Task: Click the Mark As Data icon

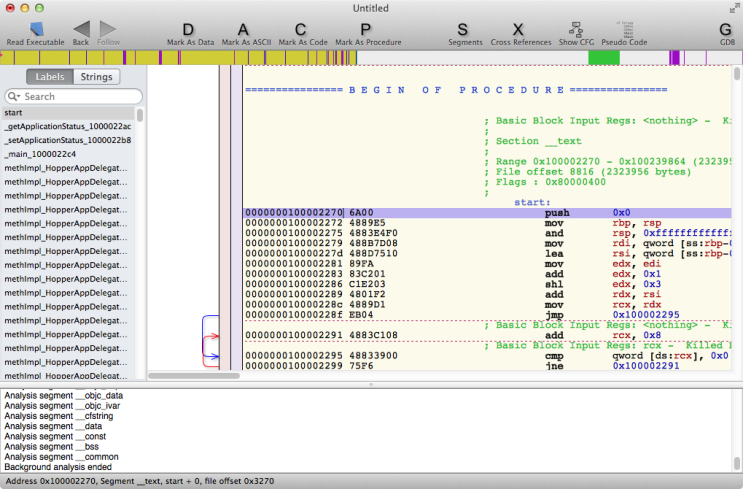Action: tap(189, 29)
